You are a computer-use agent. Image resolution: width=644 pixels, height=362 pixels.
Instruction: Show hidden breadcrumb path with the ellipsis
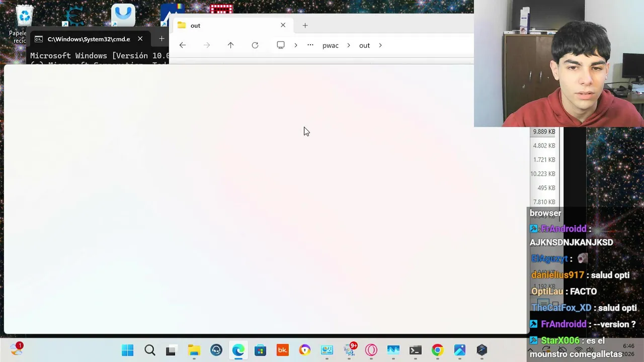[x=310, y=45]
